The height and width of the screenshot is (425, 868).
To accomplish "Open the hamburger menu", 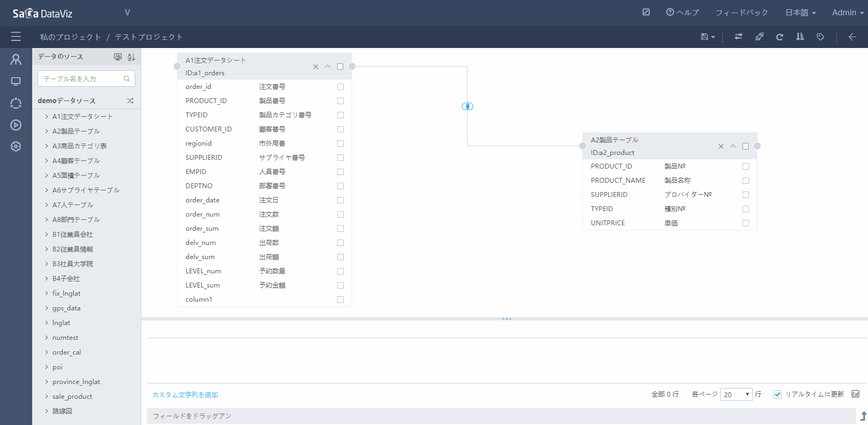I will click(x=16, y=37).
